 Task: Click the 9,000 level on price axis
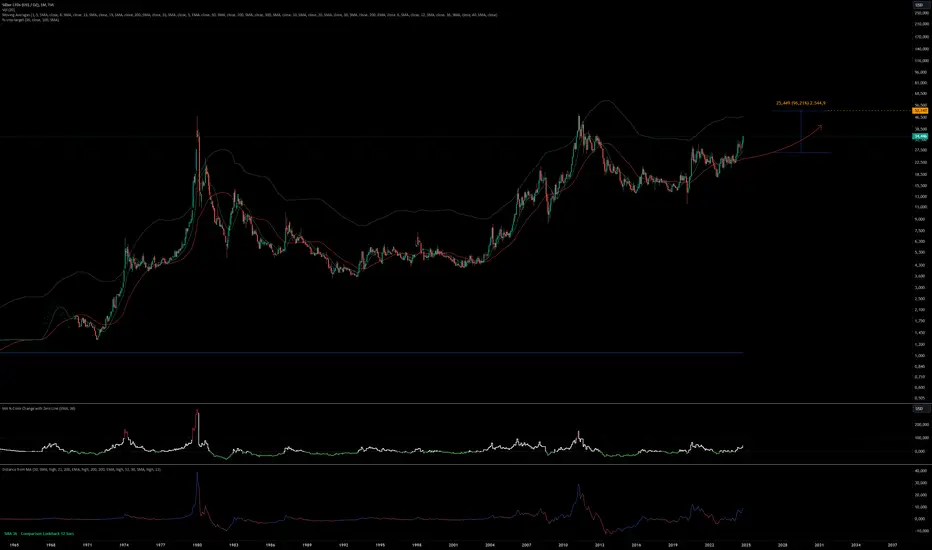[x=920, y=219]
